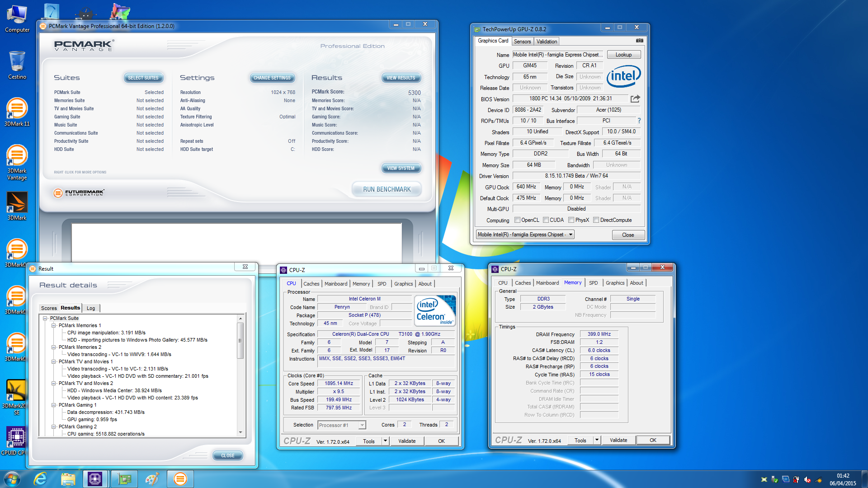Open the Tools dropdown arrow in CPU window
The width and height of the screenshot is (868, 488).
tap(385, 441)
